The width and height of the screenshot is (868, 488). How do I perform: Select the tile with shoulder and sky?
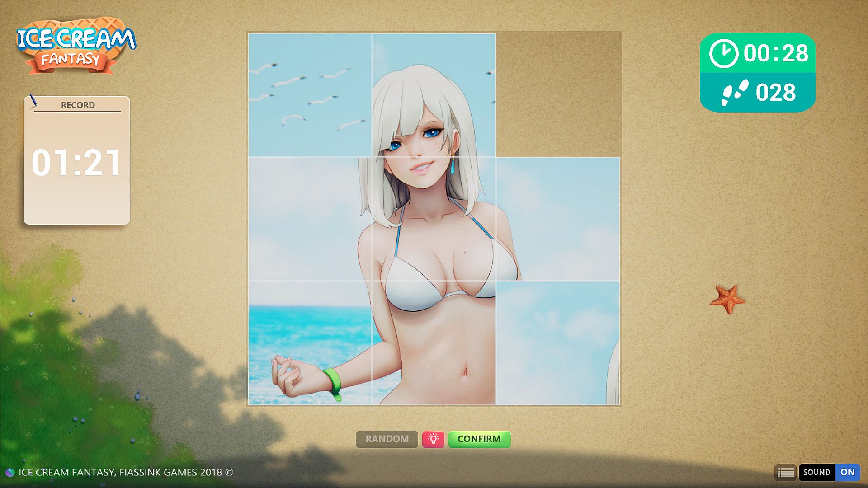[558, 219]
